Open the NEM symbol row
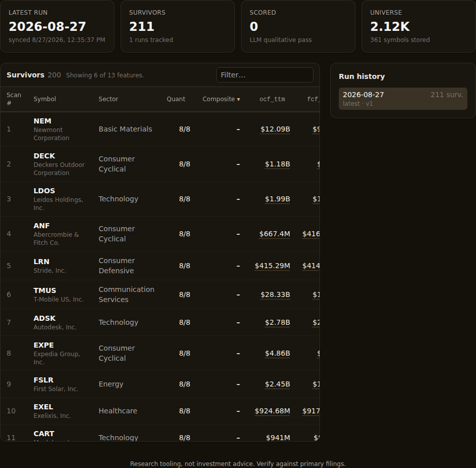 click(x=160, y=129)
